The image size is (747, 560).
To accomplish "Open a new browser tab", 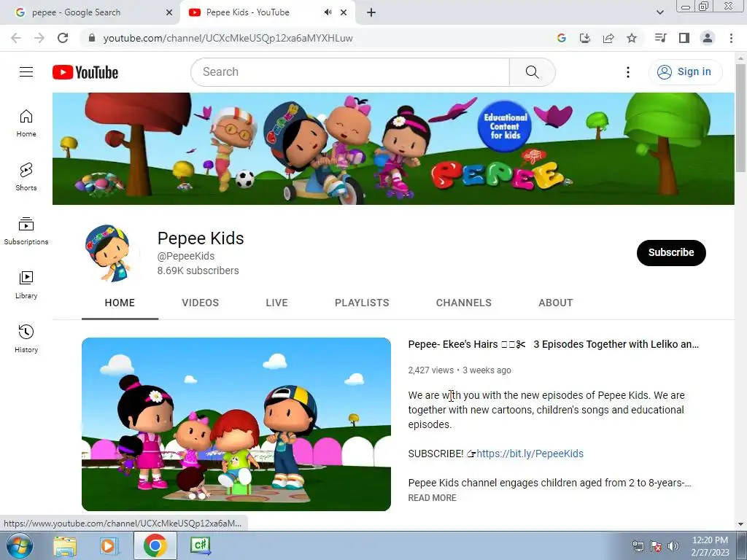I will point(371,12).
